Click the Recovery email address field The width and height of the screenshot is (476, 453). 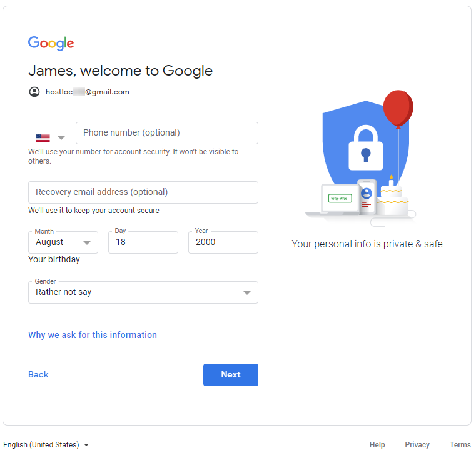click(x=143, y=192)
